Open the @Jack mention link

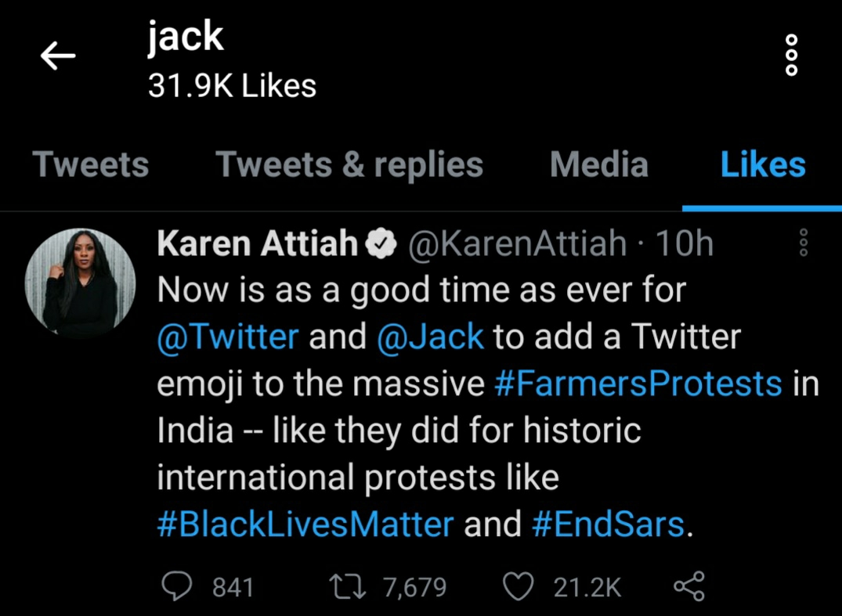pyautogui.click(x=430, y=337)
